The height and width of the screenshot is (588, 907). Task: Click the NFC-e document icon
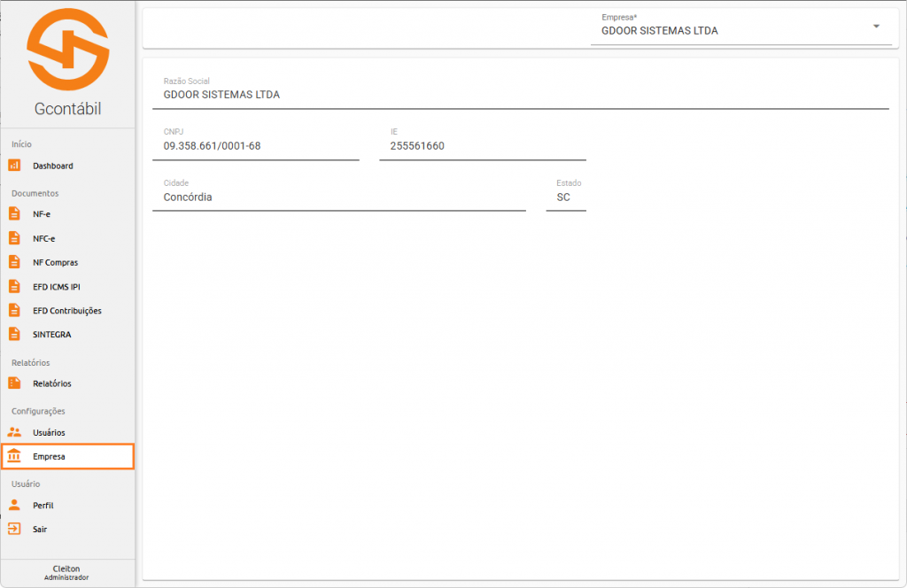(14, 238)
